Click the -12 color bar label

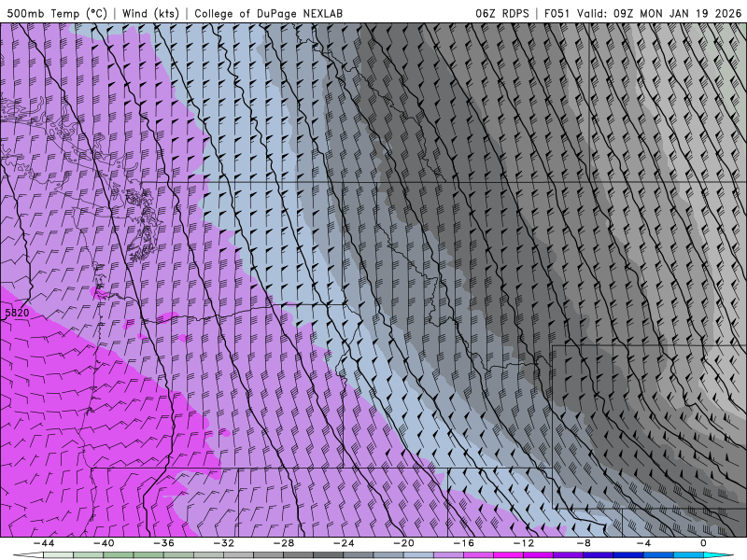click(524, 543)
